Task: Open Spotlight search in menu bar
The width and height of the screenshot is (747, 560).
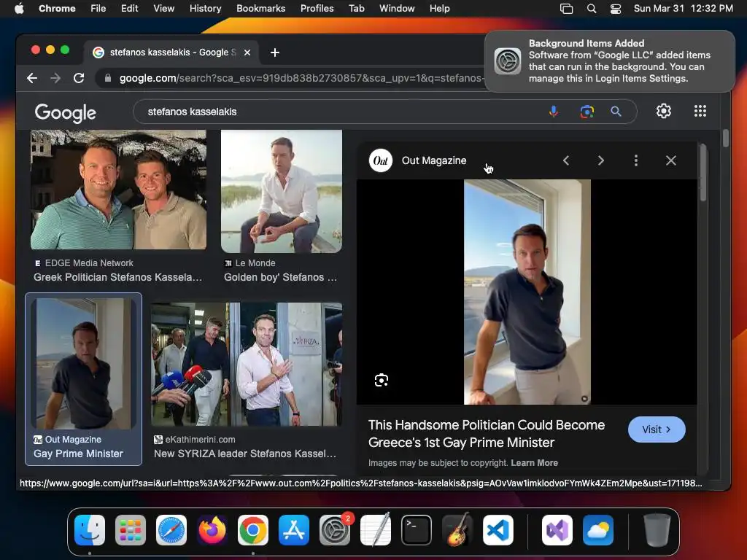Action: (591, 8)
